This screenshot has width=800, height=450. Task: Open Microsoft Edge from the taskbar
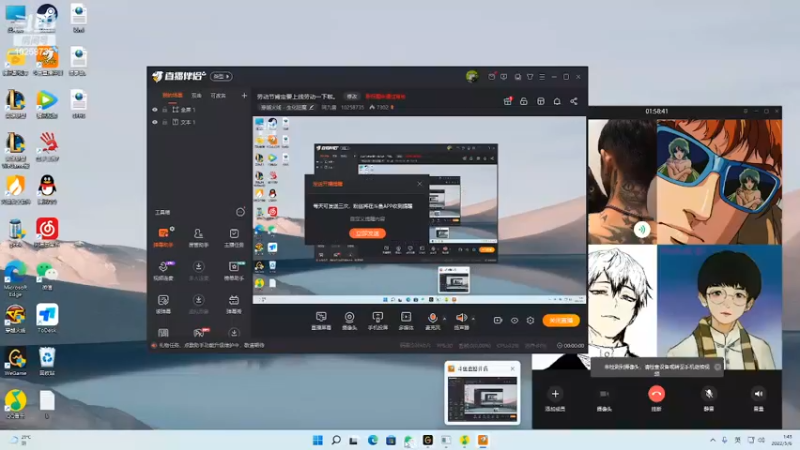(372, 440)
